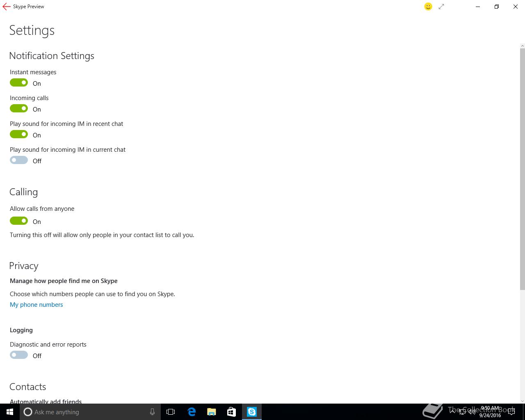Viewport: 525px width, 420px height.
Task: Open the Windows Start menu
Action: coord(10,412)
